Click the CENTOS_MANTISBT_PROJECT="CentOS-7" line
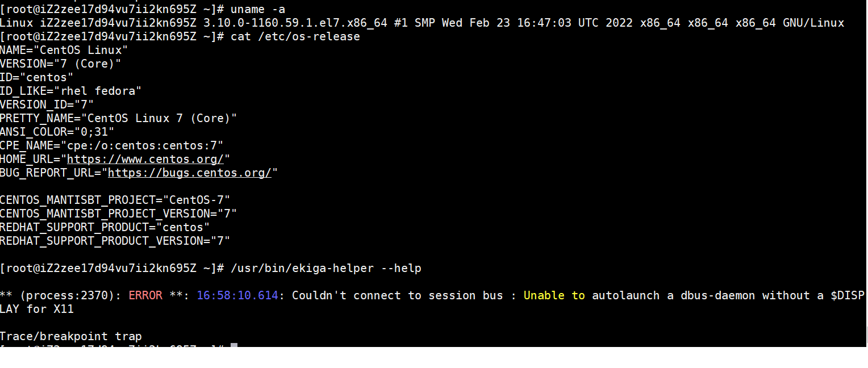The height and width of the screenshot is (368, 868). [115, 200]
